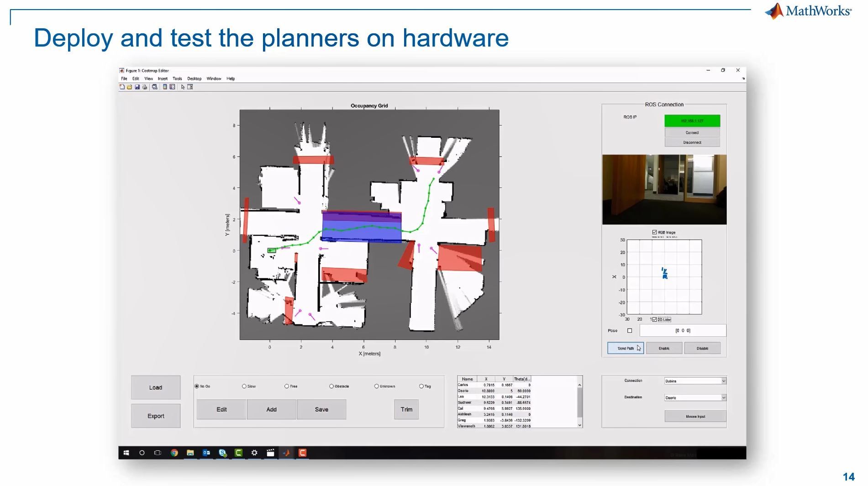Open the Desktop menu in the figure window
The image size is (868, 486).
tap(194, 78)
